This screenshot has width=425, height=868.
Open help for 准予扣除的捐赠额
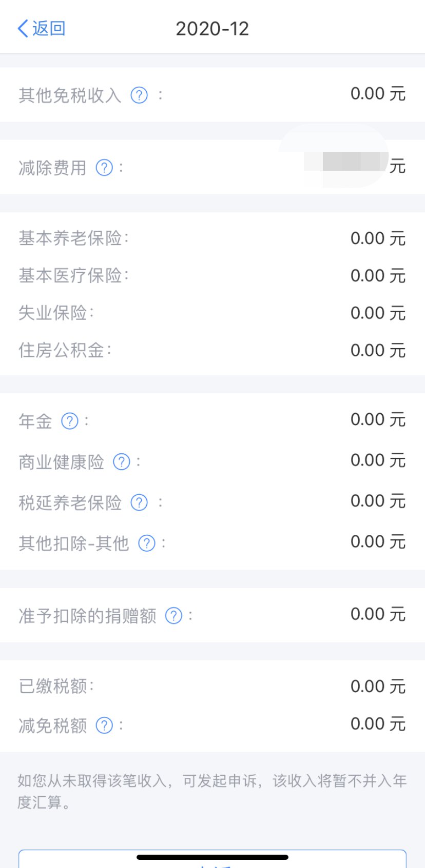(x=173, y=616)
